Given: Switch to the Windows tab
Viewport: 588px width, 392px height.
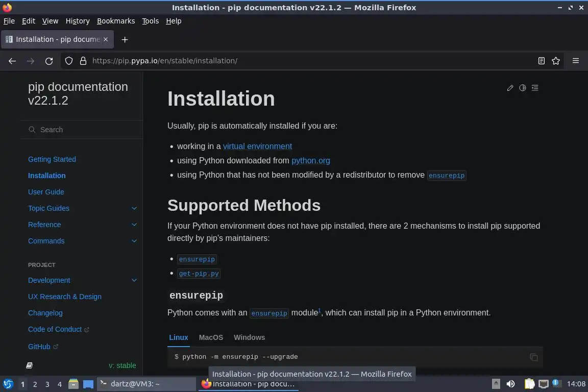Looking at the screenshot, I should point(250,337).
